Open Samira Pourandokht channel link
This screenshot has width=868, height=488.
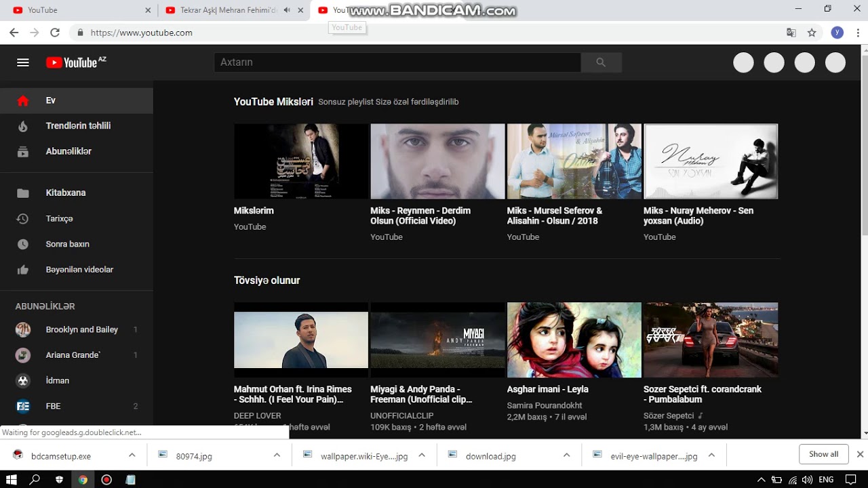coord(545,405)
